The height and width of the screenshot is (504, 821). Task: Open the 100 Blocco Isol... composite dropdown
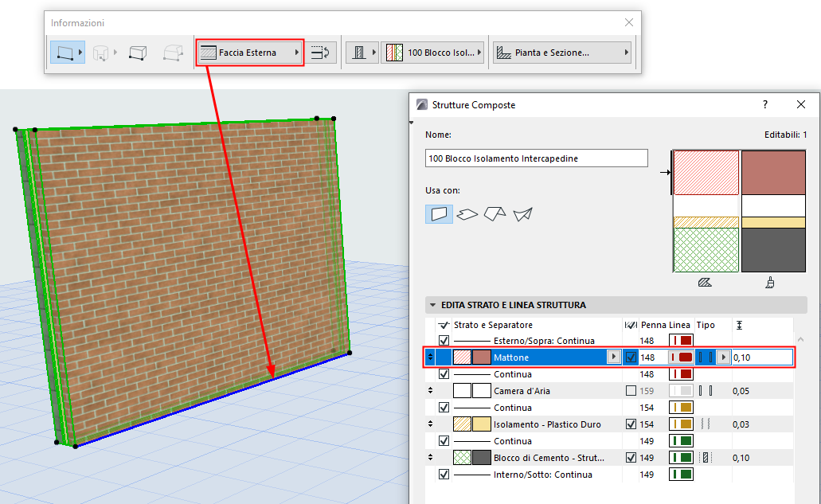(x=432, y=53)
